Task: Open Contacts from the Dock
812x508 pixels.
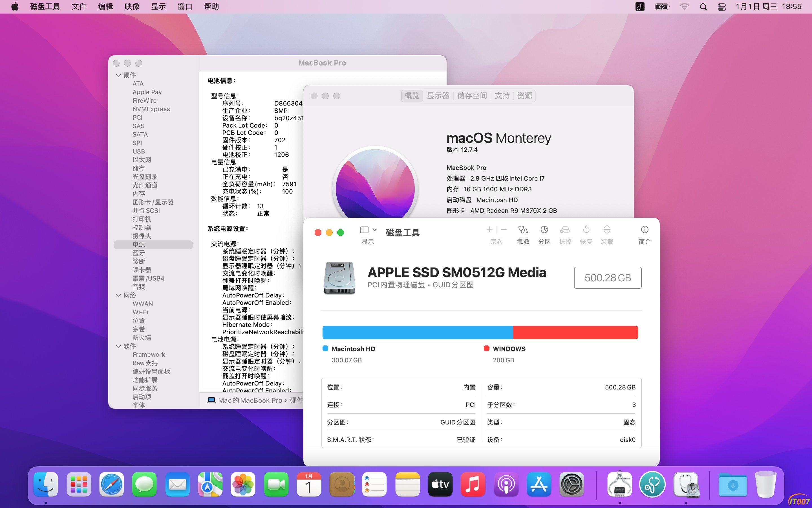Action: pos(342,484)
